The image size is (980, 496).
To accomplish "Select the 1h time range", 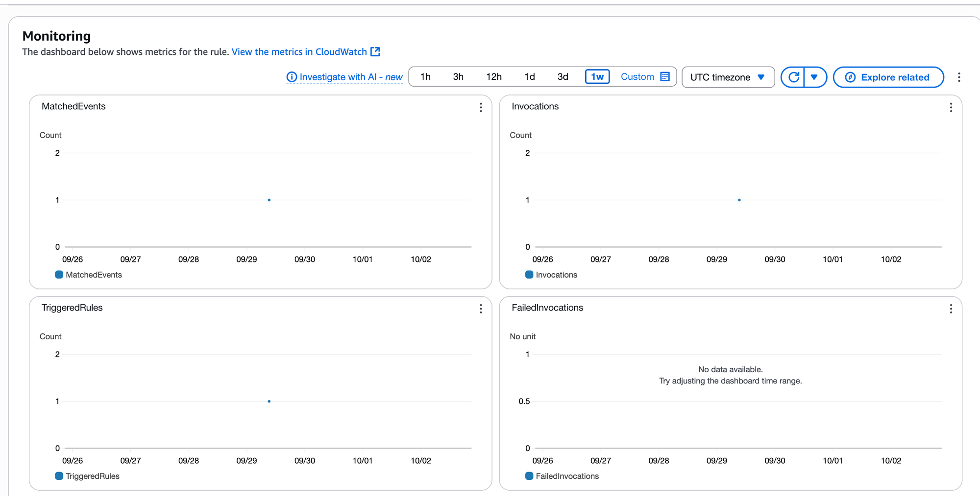I will click(425, 76).
